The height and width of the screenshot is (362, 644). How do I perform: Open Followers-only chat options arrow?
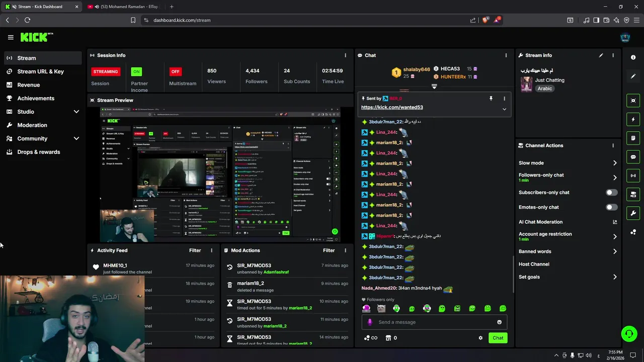pos(615,177)
